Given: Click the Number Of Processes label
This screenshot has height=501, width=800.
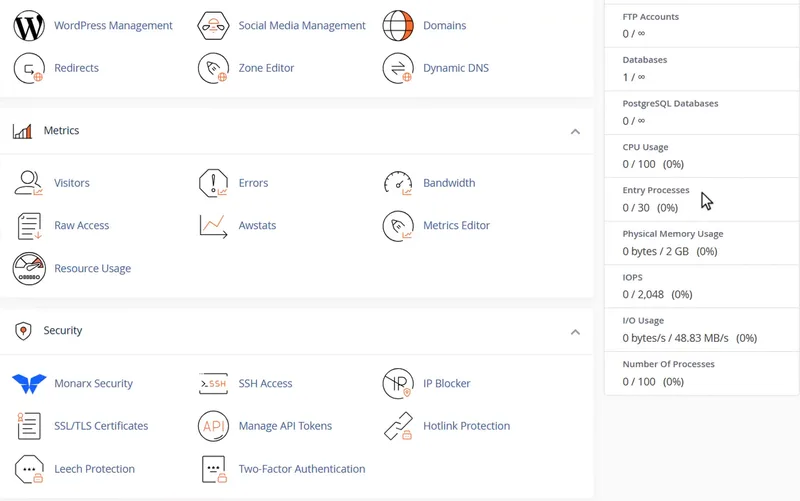Looking at the screenshot, I should coord(668,364).
